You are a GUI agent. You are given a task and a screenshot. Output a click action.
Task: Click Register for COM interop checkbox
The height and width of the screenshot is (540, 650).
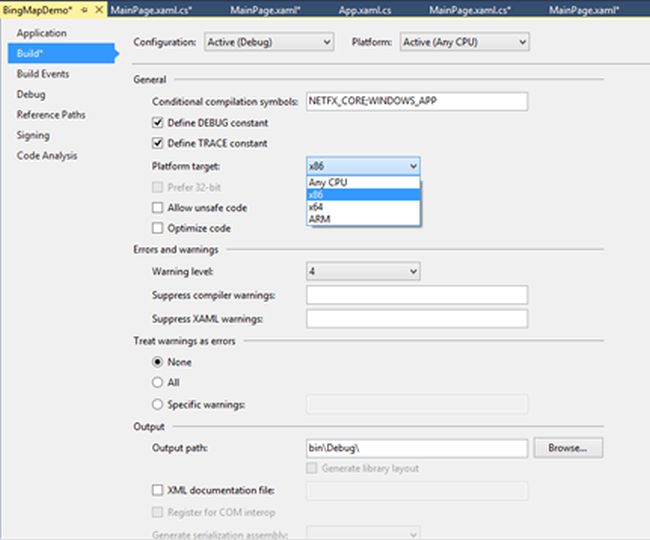[x=158, y=513]
